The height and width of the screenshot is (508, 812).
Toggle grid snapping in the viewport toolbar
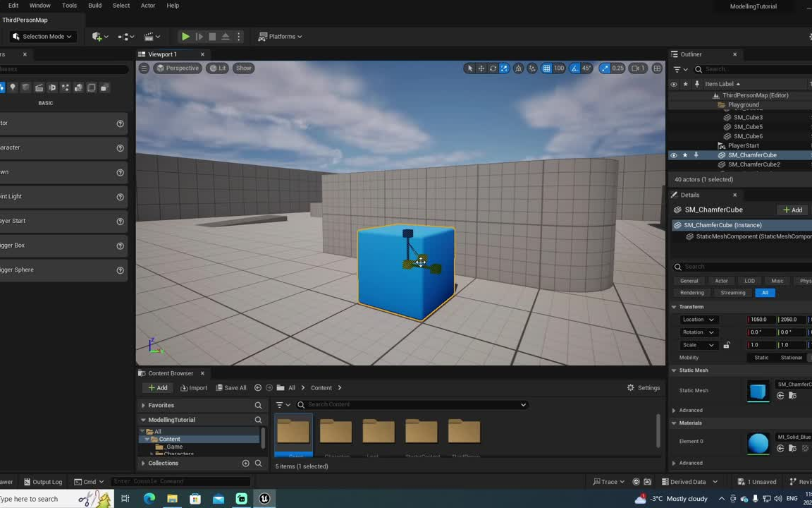[x=547, y=68]
